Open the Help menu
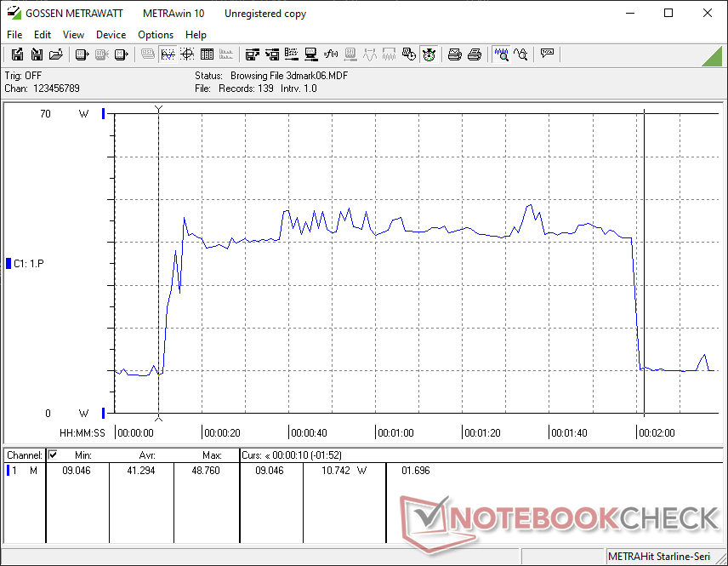Viewport: 728px width, 566px height. [196, 35]
